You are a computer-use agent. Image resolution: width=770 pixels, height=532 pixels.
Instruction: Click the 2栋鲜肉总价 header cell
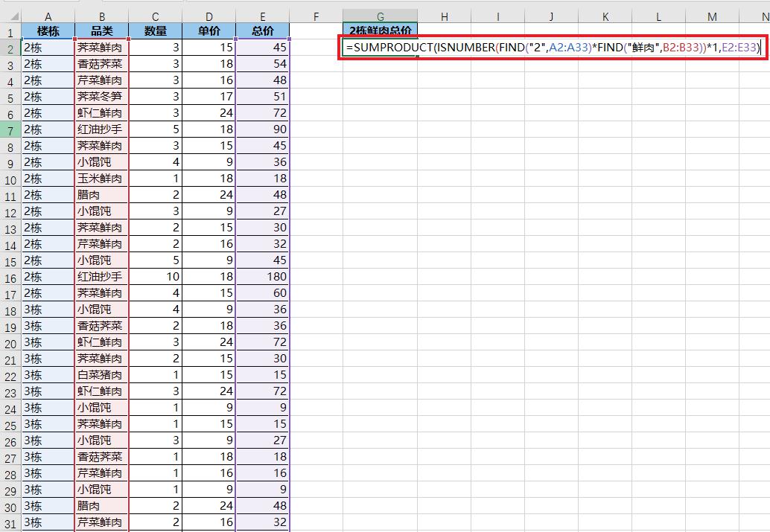(x=380, y=31)
